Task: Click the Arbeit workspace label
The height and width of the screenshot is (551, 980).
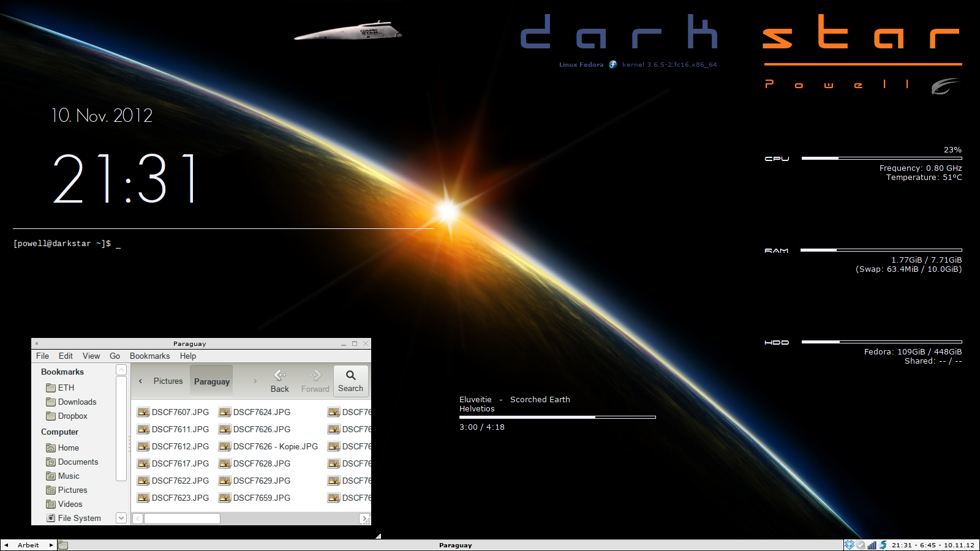Action: [28, 545]
